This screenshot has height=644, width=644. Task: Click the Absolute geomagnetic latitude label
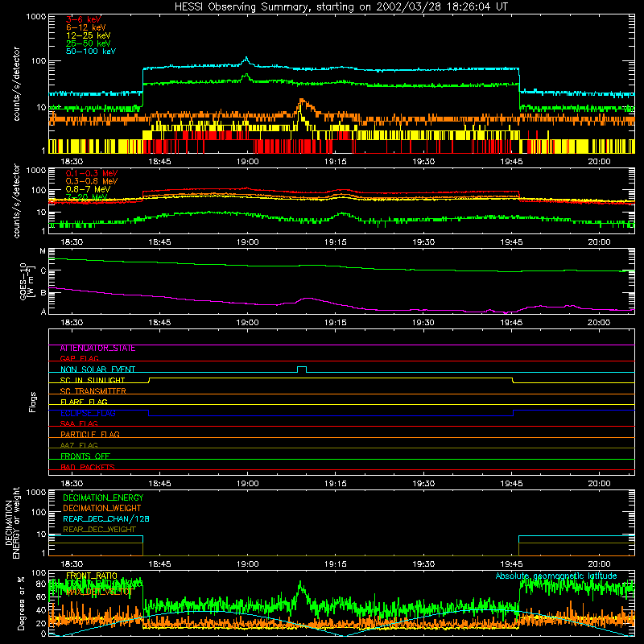pos(556,576)
